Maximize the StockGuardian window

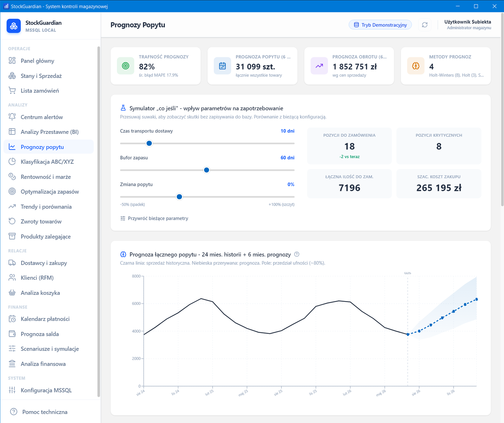click(476, 6)
